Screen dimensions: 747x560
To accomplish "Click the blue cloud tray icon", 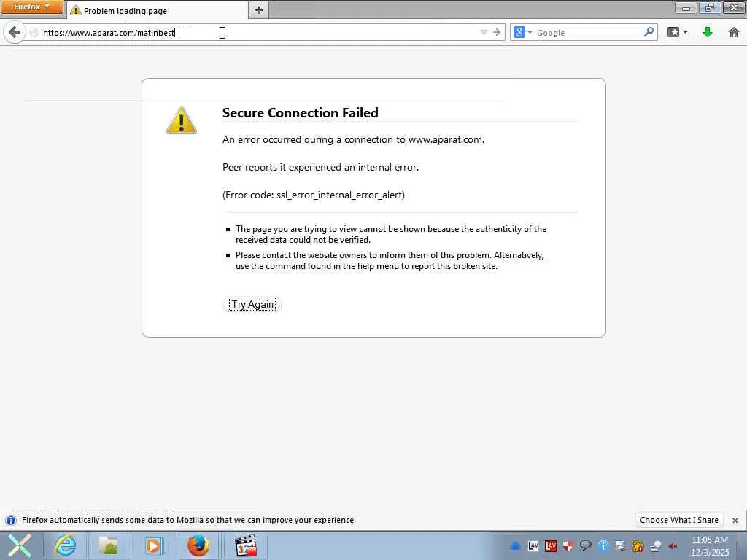I will click(x=515, y=545).
